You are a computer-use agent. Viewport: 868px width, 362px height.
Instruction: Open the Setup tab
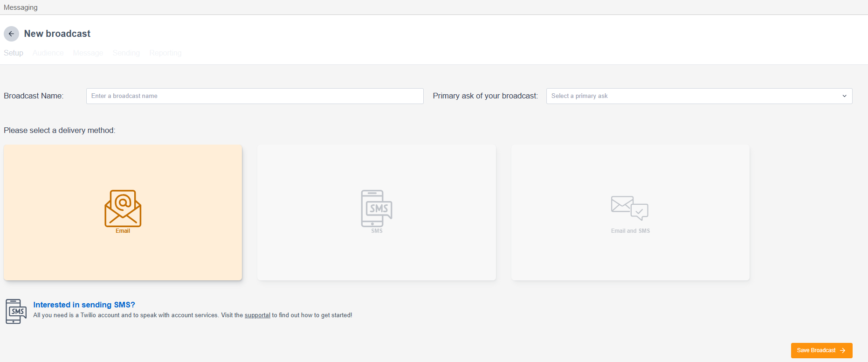click(14, 53)
